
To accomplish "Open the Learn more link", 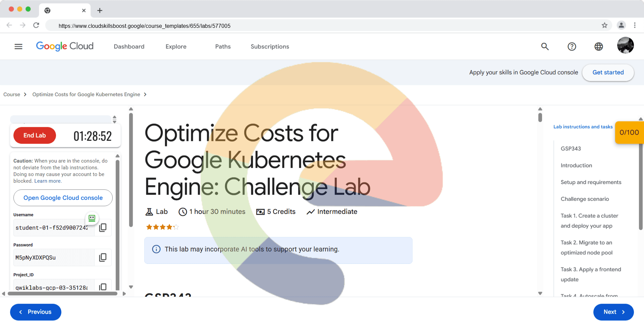I will coord(48,181).
